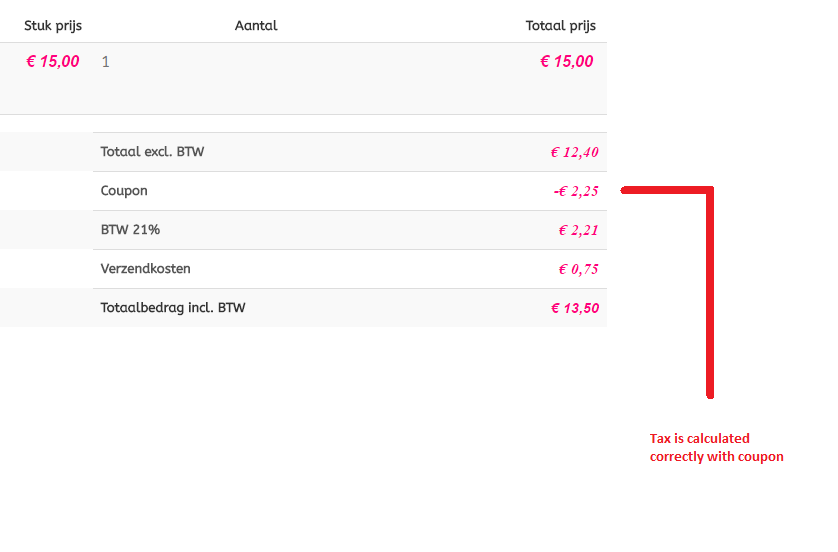Click the Coupon row label
838x552 pixels.
pyautogui.click(x=124, y=191)
